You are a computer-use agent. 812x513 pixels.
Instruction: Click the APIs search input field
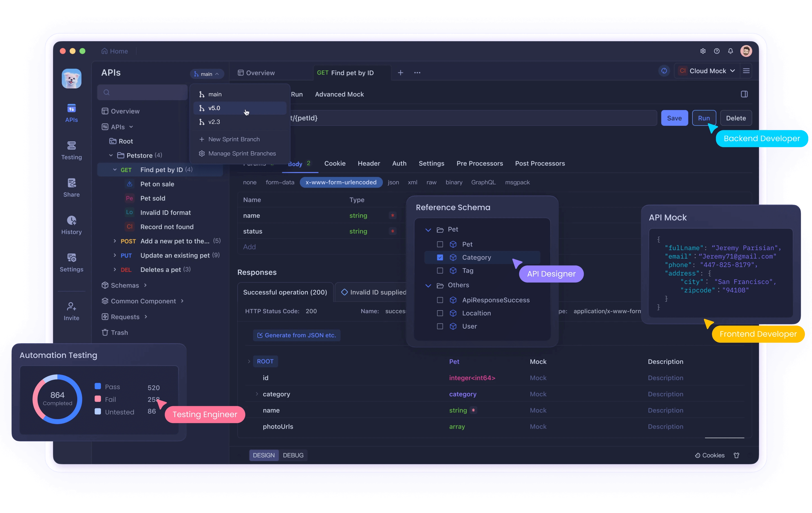click(x=143, y=93)
